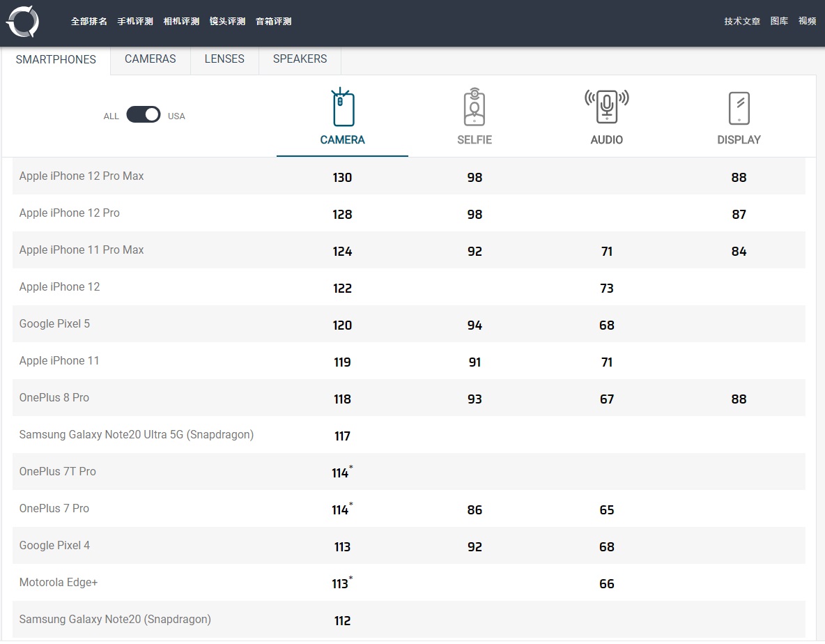Select the OnePlus 8 Pro row
The height and width of the screenshot is (644, 825).
(54, 398)
